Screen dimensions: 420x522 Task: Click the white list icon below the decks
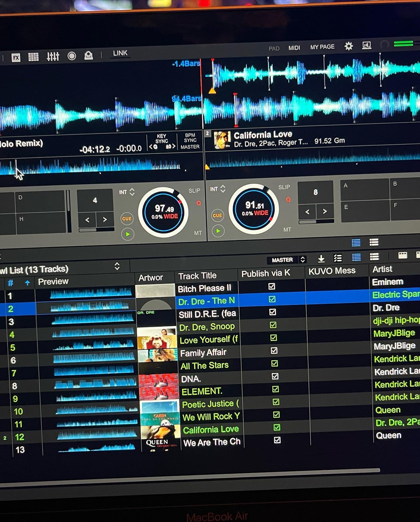pyautogui.click(x=374, y=242)
